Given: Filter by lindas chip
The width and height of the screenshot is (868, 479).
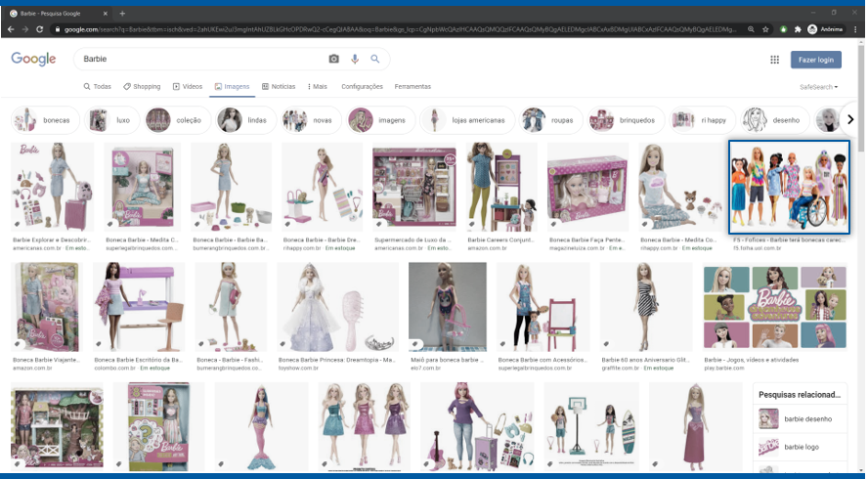Looking at the screenshot, I should pos(245,120).
